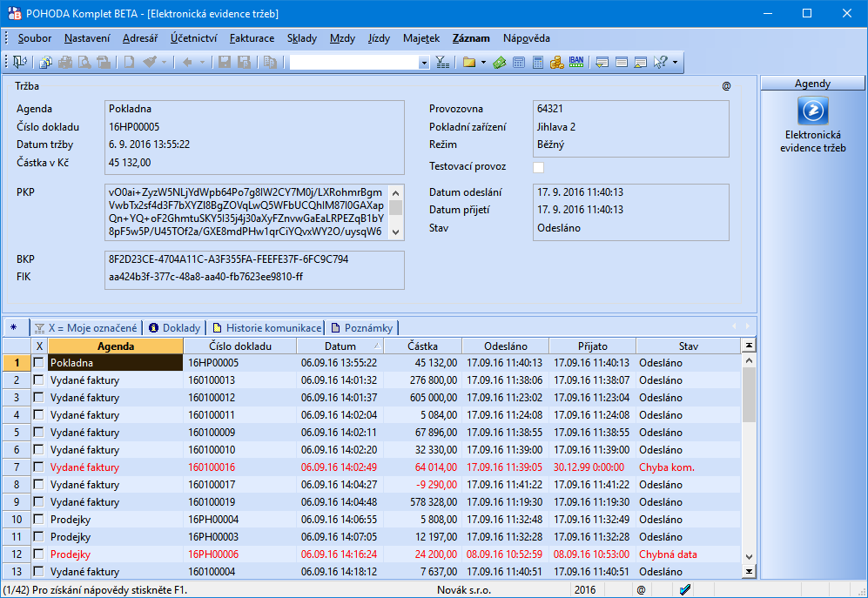The width and height of the screenshot is (868, 598).
Task: Click the IBAN toolbar icon
Action: point(576,62)
